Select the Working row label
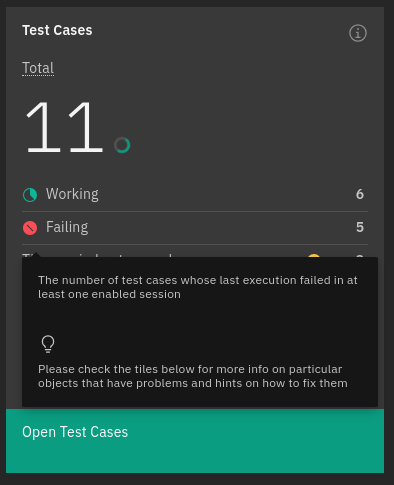 coord(72,194)
